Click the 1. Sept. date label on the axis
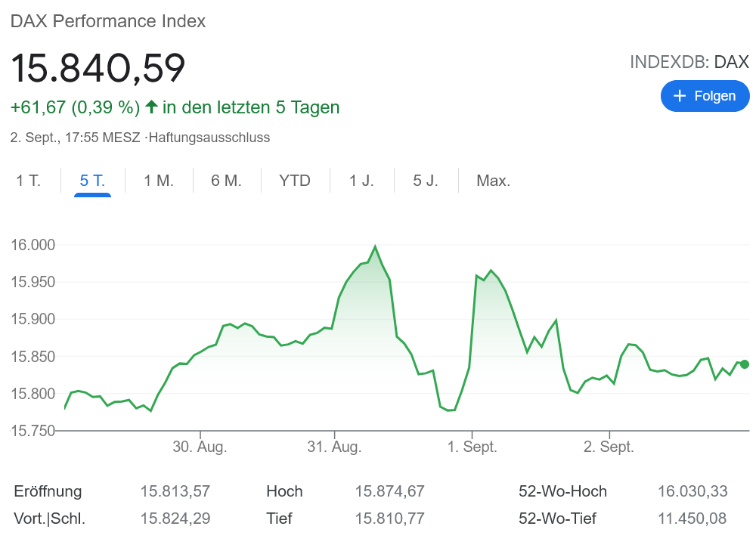This screenshot has height=551, width=756. click(472, 447)
